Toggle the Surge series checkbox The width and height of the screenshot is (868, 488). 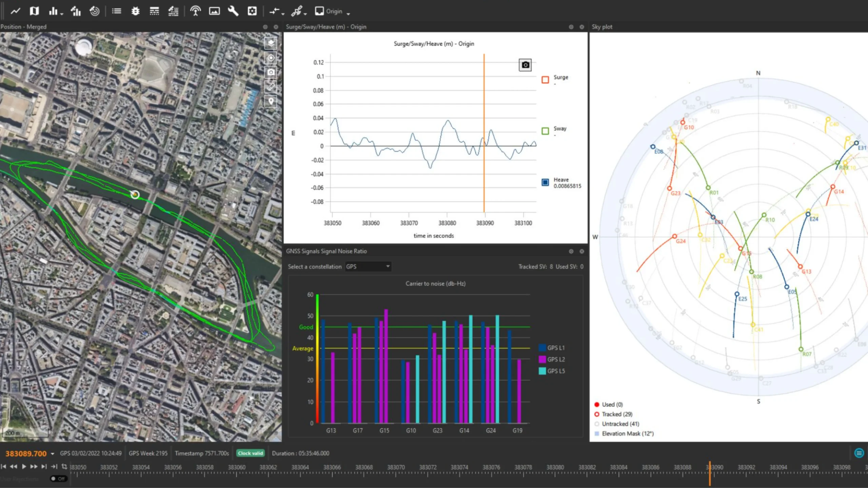[545, 80]
